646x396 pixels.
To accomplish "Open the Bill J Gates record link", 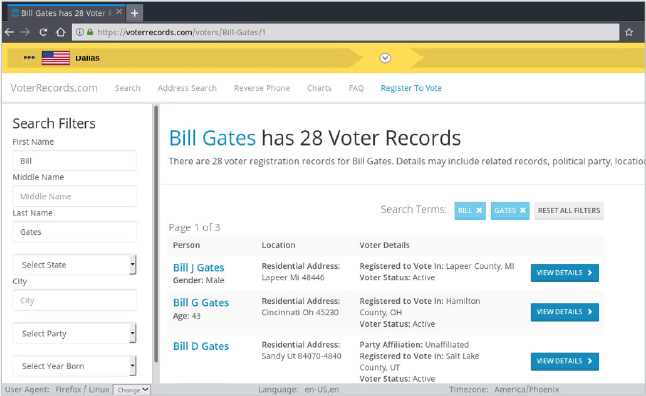I will (x=199, y=268).
